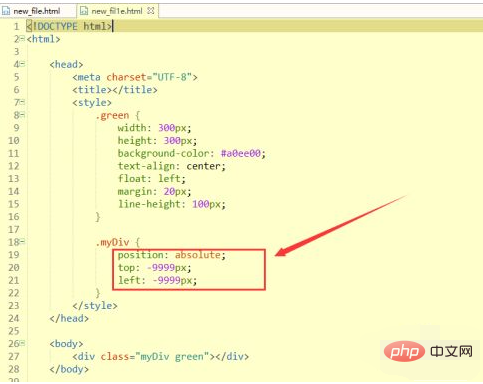Viewport: 483px width, 384px height.
Task: Click the opening body tag
Action: click(x=66, y=344)
